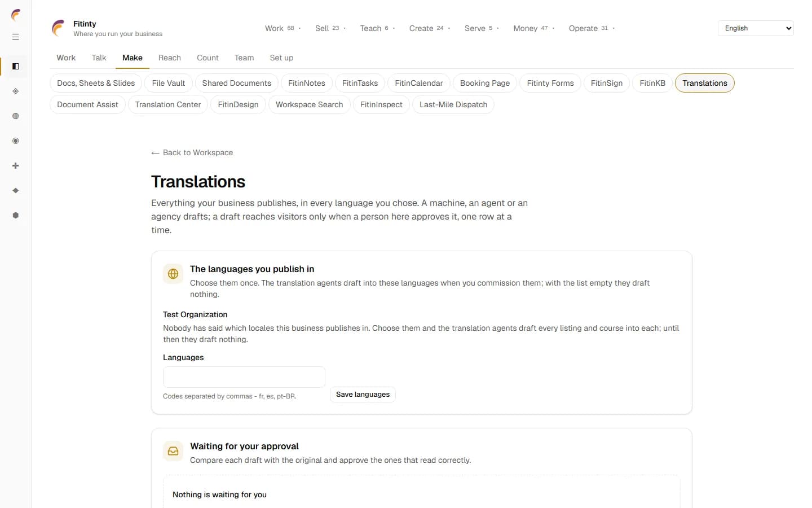Open the Translation Center pill
The height and width of the screenshot is (508, 812).
168,104
